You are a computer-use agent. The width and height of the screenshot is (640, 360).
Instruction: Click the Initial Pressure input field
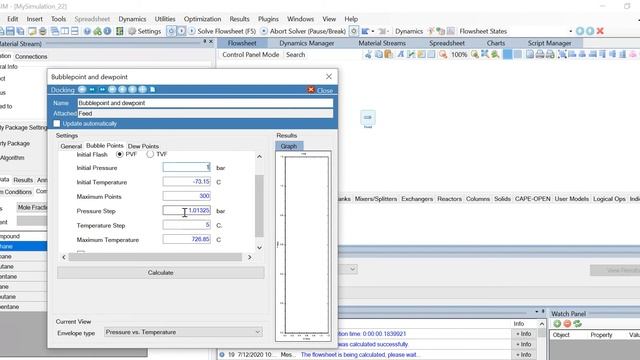click(187, 167)
